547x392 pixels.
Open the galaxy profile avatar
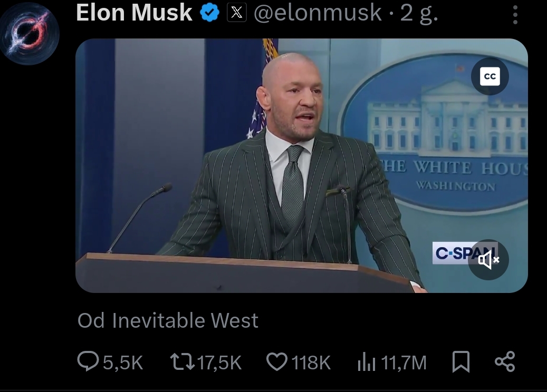(x=30, y=33)
